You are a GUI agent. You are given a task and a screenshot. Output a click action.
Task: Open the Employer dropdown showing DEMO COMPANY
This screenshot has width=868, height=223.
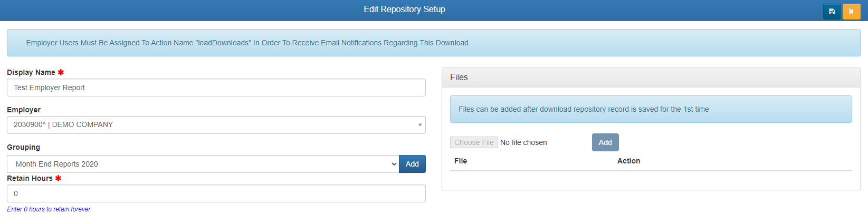pyautogui.click(x=216, y=125)
